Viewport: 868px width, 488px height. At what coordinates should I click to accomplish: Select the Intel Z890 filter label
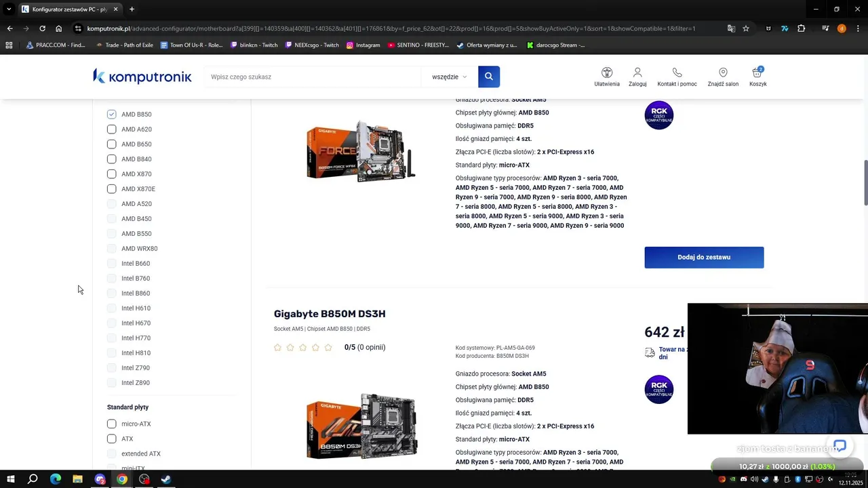click(x=136, y=383)
